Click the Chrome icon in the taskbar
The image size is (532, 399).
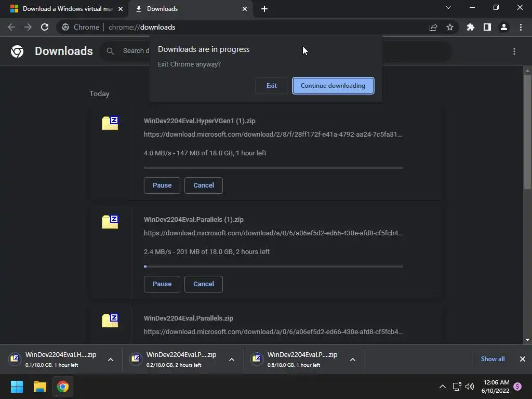(62, 387)
